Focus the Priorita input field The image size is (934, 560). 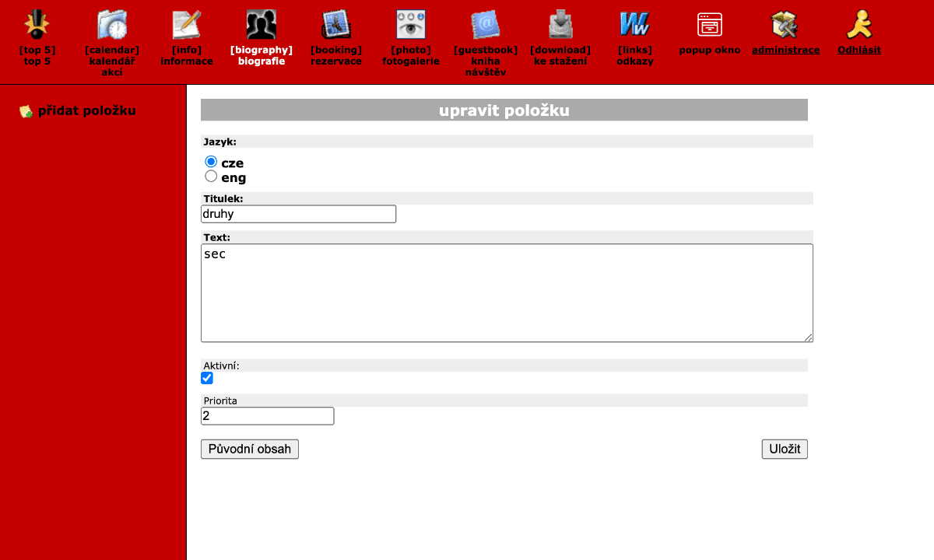pos(267,416)
